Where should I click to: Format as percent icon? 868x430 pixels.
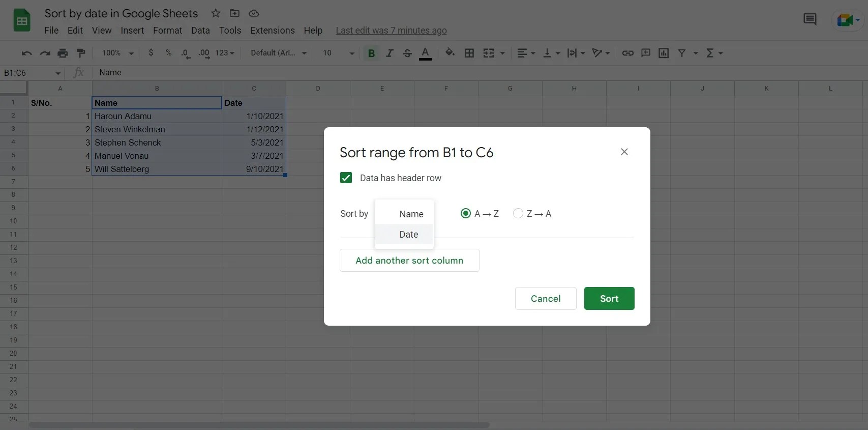168,52
